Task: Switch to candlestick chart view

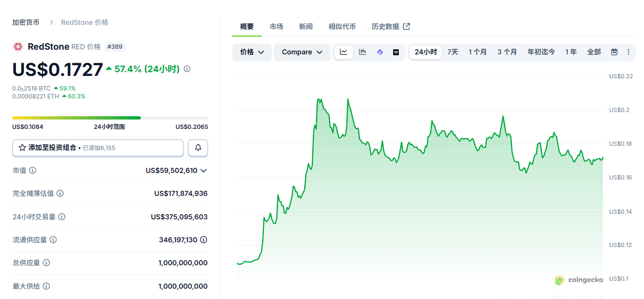Action: pos(362,52)
